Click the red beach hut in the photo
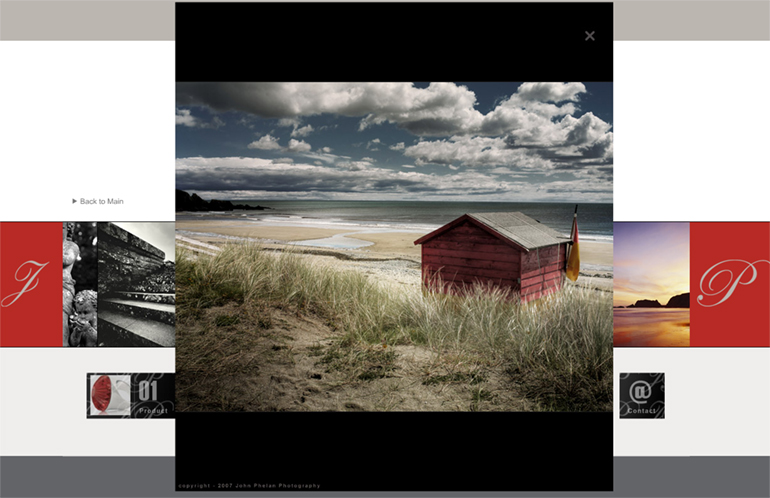The height and width of the screenshot is (498, 770). click(490, 260)
